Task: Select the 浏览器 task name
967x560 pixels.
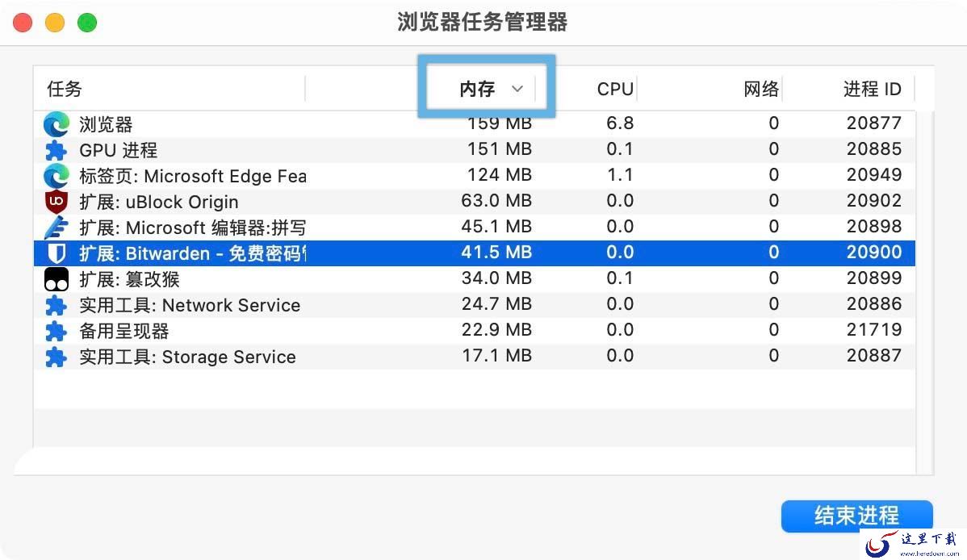Action: point(106,124)
